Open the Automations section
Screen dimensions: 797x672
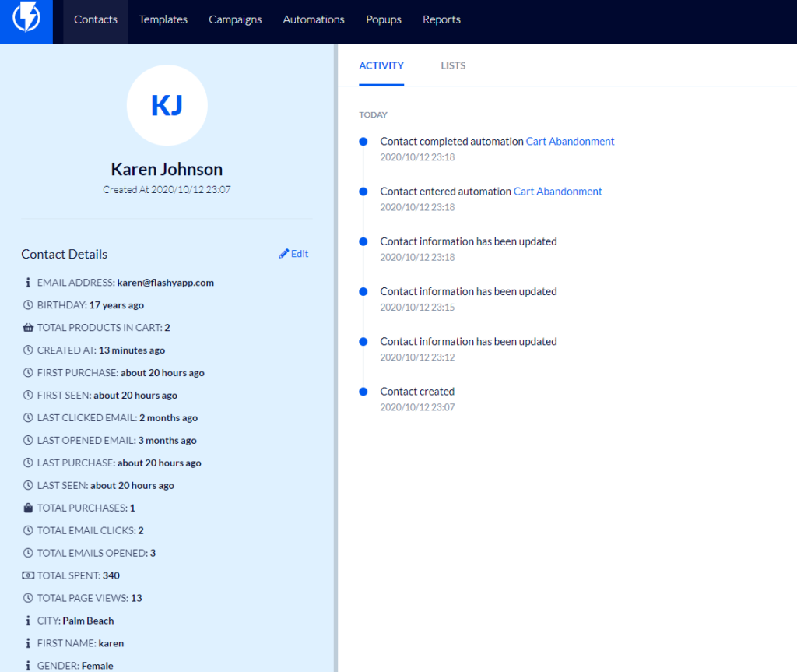314,19
